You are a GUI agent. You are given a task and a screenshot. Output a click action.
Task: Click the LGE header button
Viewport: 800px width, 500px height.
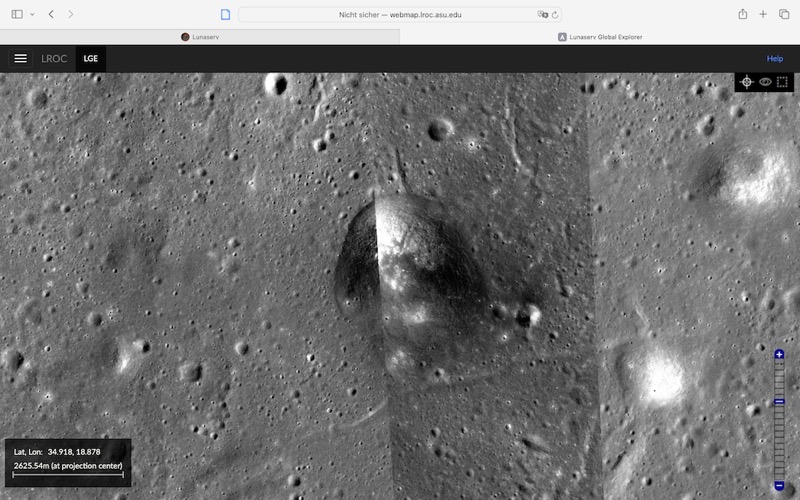(91, 58)
